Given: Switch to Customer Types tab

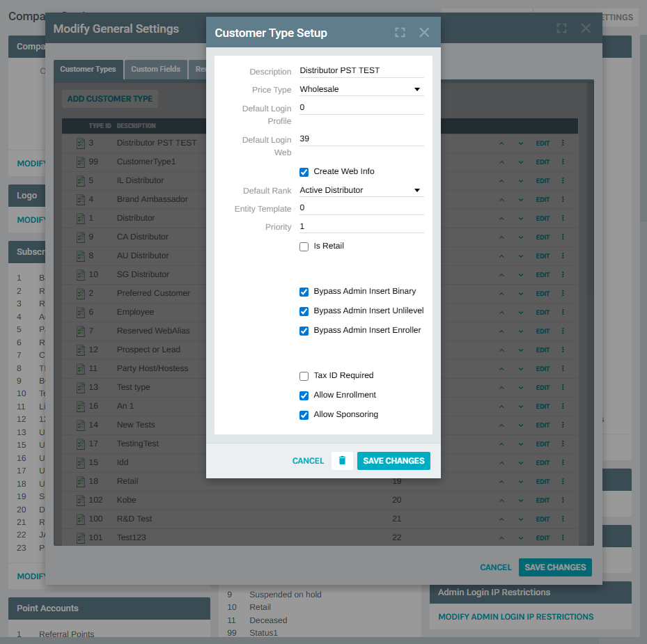Looking at the screenshot, I should point(88,70).
